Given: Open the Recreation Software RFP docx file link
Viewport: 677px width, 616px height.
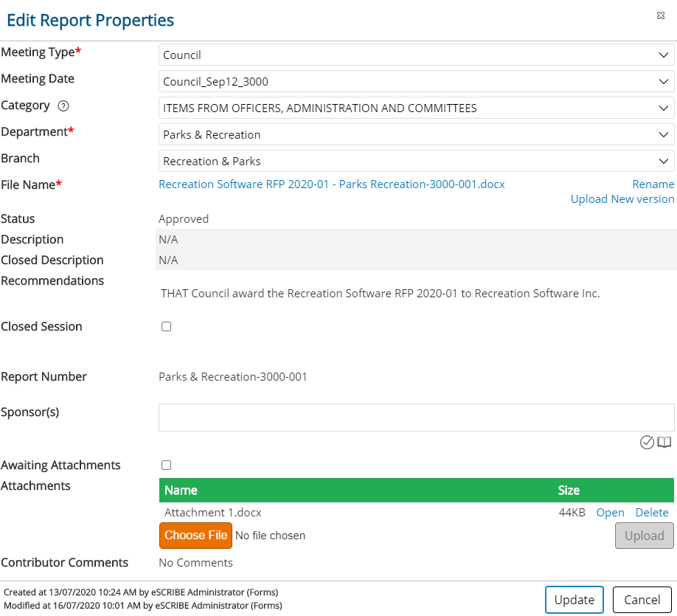Looking at the screenshot, I should pyautogui.click(x=332, y=184).
